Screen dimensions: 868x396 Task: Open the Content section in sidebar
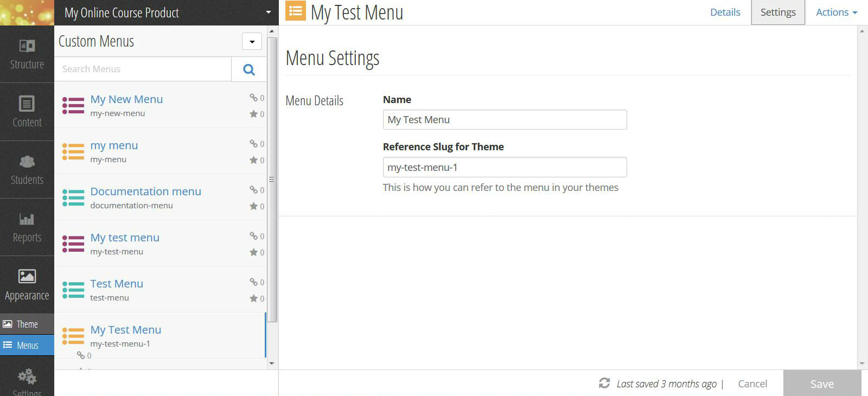pos(27,112)
